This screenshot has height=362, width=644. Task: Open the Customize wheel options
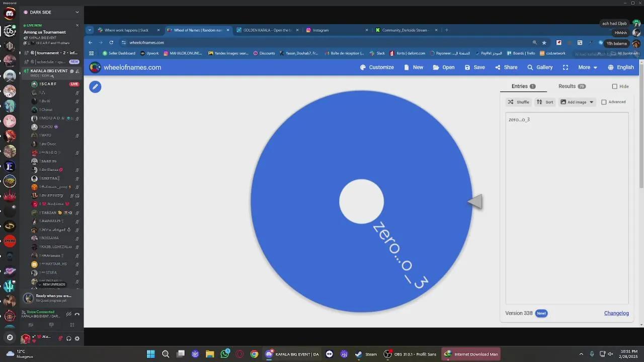[377, 67]
